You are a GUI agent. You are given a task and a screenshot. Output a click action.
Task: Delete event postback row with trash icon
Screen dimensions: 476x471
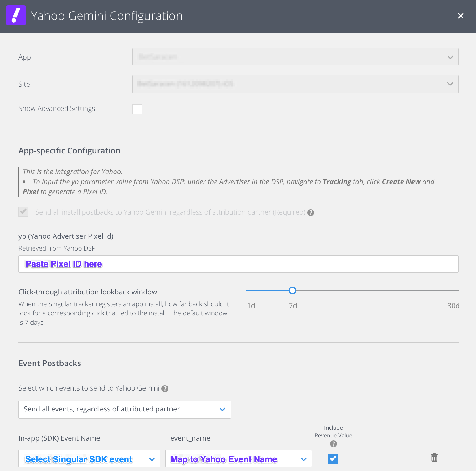click(x=434, y=458)
